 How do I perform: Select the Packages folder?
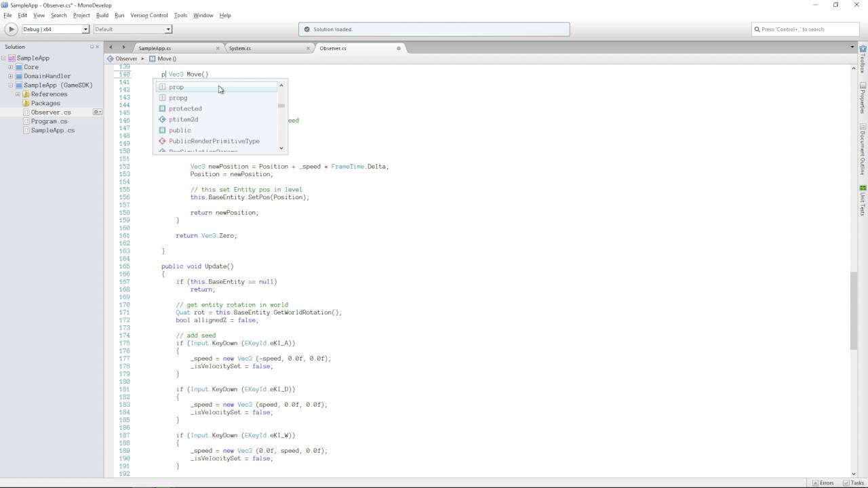pyautogui.click(x=45, y=103)
